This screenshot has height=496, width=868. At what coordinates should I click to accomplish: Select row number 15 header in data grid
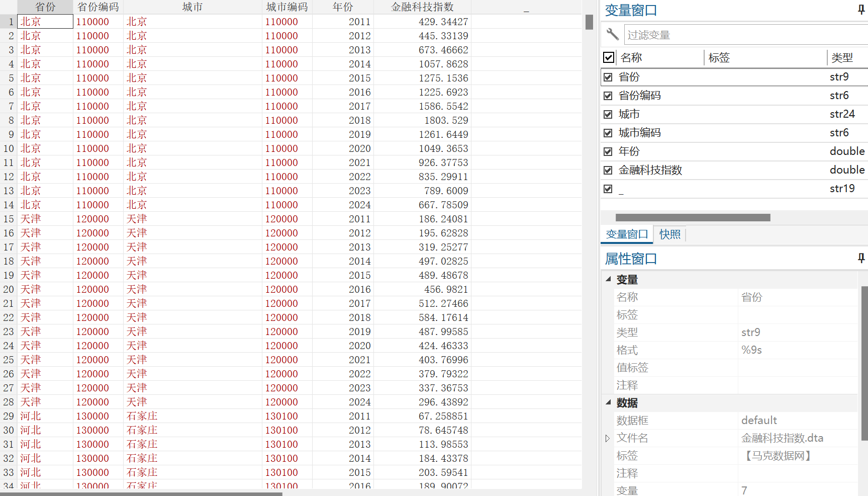click(x=9, y=219)
